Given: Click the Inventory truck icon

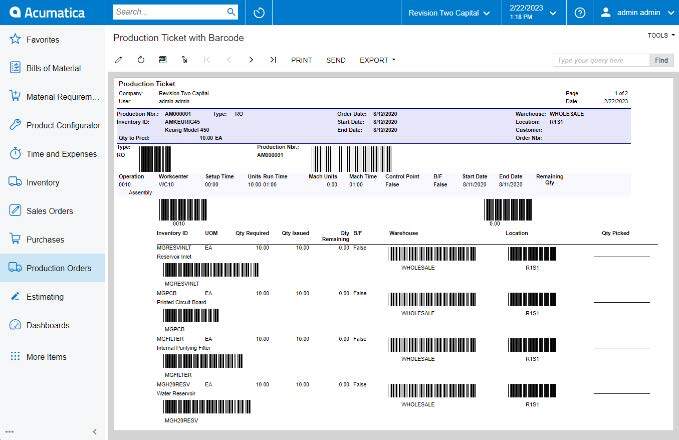Looking at the screenshot, I should 15,181.
